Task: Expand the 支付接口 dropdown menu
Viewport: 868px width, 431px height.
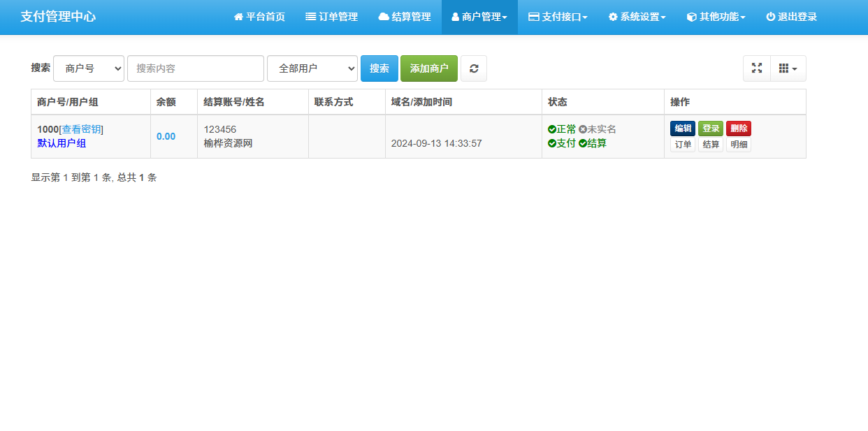Action: tap(558, 17)
